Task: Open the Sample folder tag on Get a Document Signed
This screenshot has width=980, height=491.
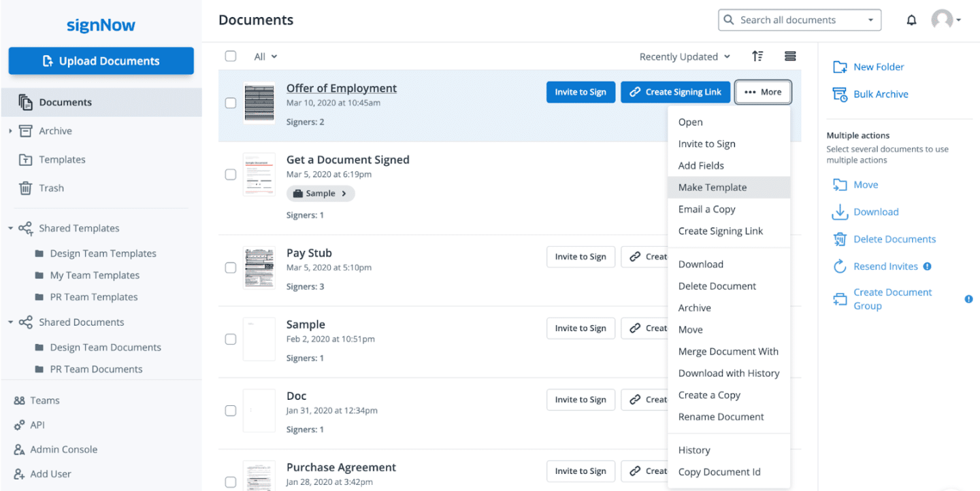Action: 320,193
